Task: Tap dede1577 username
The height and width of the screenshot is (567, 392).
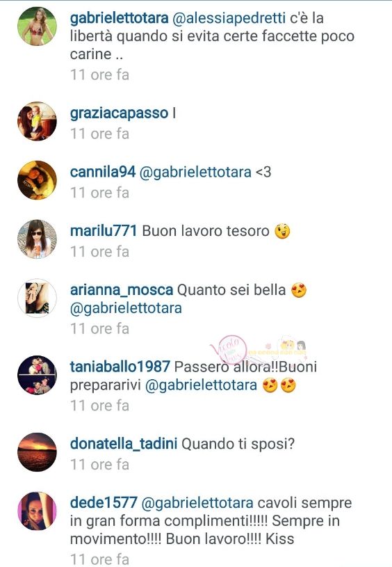Action: click(x=104, y=502)
